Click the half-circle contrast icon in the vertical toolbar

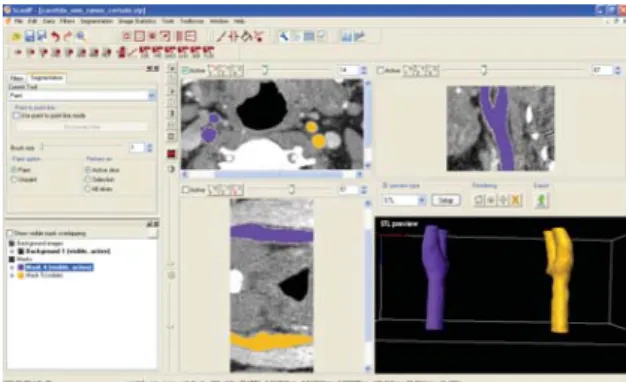pyautogui.click(x=171, y=169)
